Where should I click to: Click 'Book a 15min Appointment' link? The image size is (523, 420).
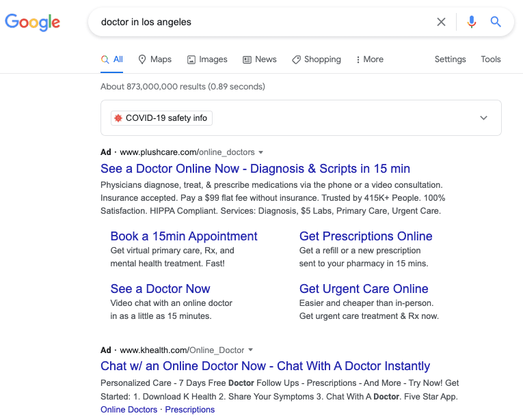click(x=184, y=236)
